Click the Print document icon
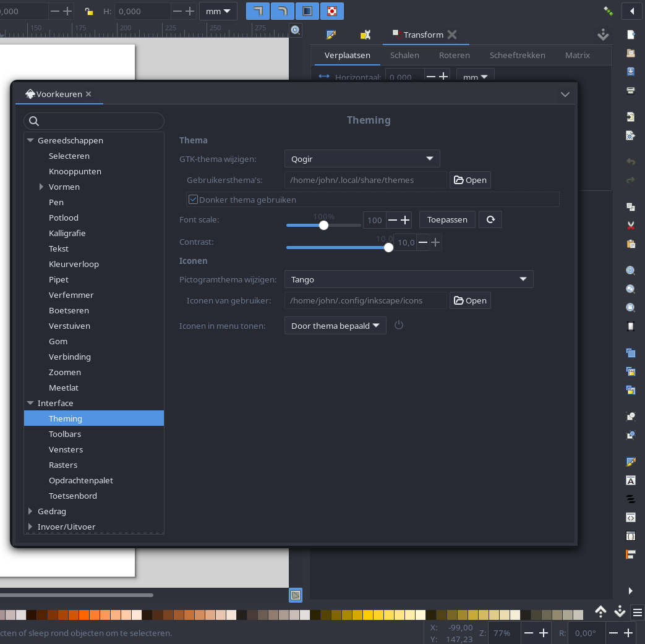 coord(631,90)
